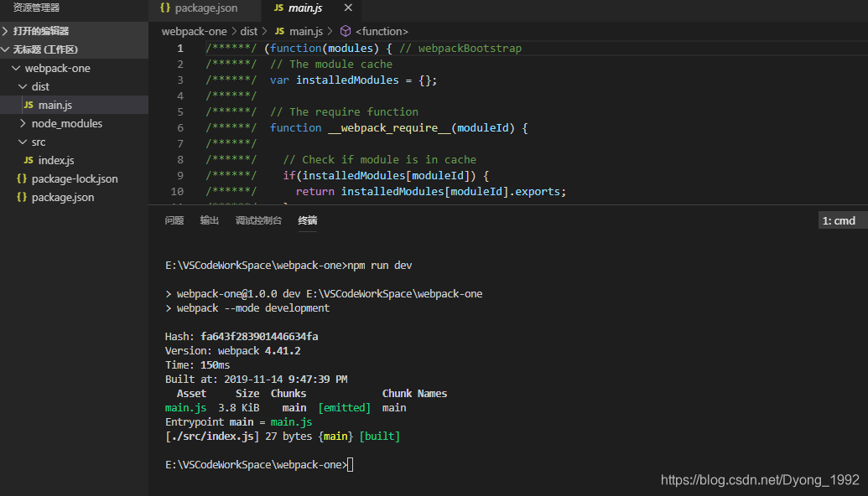This screenshot has width=868, height=496.
Task: Open the package.json editor tab
Action: pos(205,8)
